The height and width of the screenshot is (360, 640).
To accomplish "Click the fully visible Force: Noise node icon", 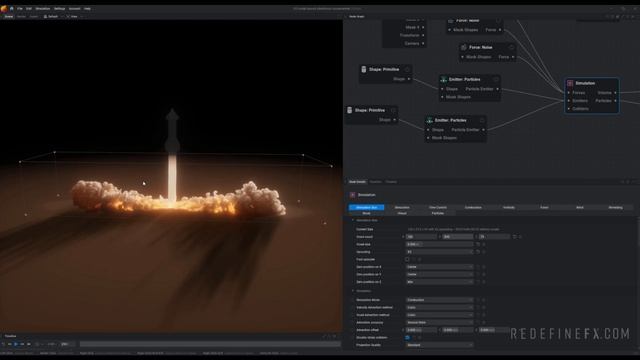I will 464,47.
